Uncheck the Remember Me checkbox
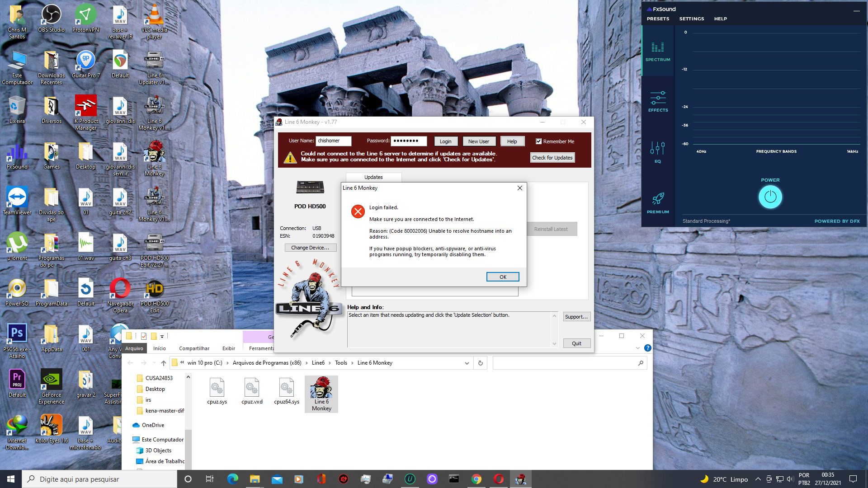 (x=538, y=141)
